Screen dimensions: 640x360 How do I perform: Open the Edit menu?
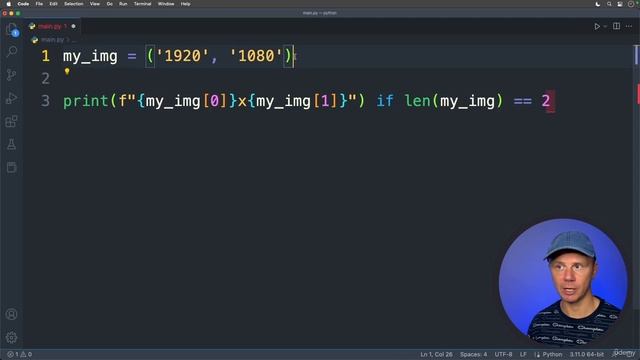(x=53, y=4)
